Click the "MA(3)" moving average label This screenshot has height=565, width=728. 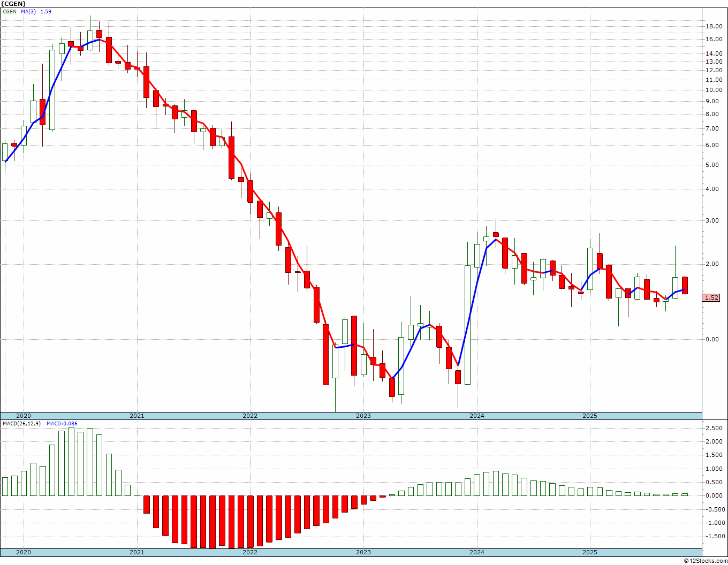click(x=29, y=11)
